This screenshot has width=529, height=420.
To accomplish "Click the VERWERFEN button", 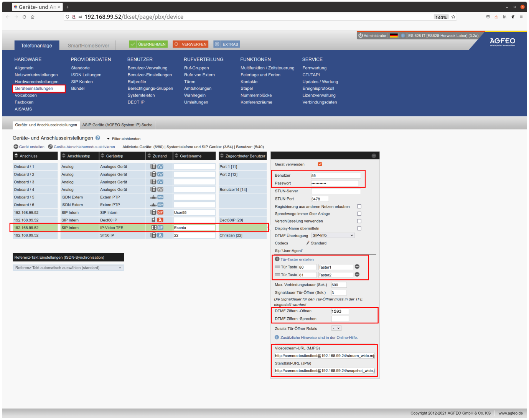I will pos(190,44).
